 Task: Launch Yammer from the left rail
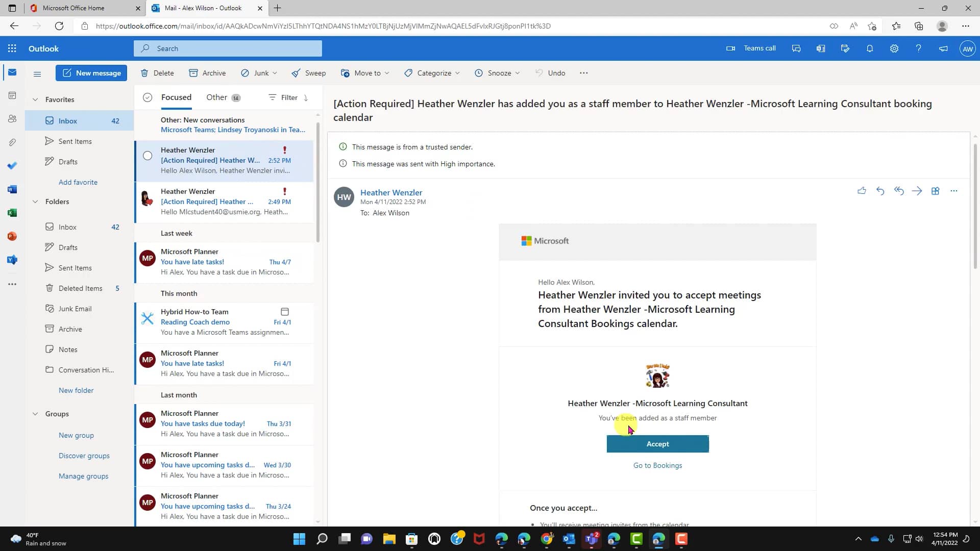point(12,260)
